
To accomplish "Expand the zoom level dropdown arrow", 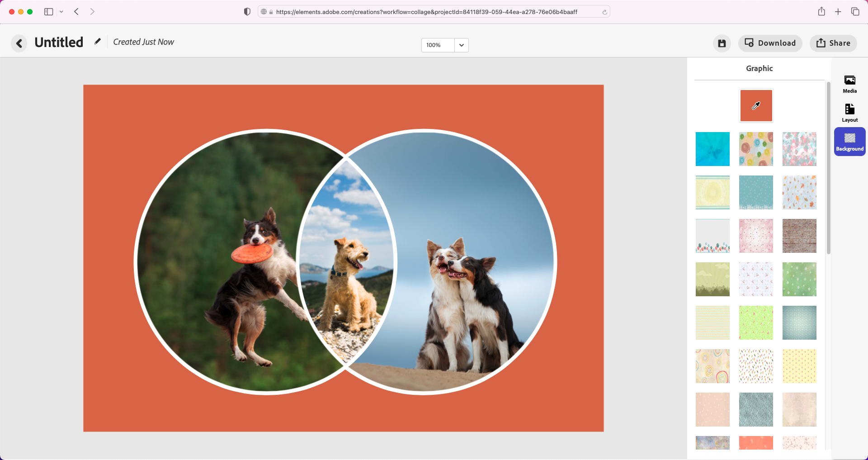I will click(x=461, y=45).
